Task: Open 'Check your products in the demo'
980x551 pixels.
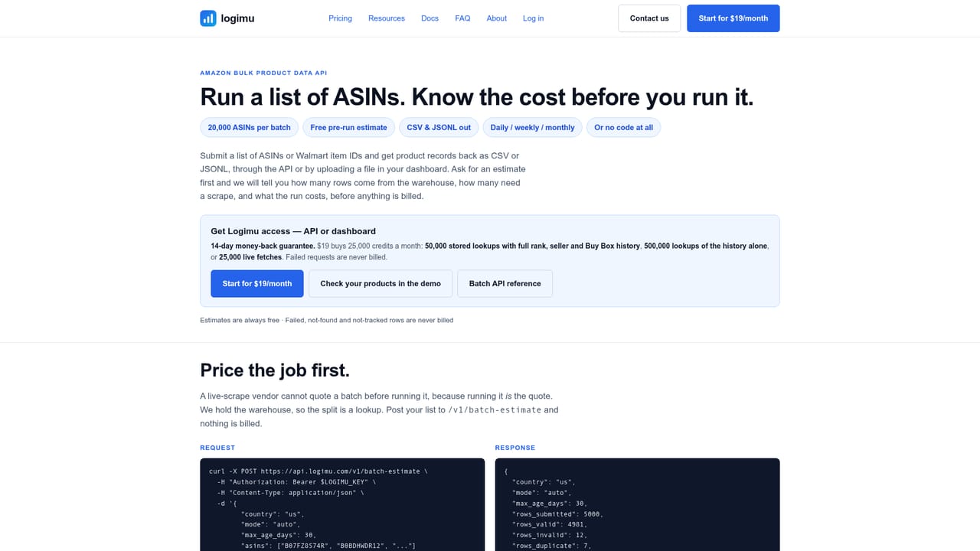Action: pos(381,283)
